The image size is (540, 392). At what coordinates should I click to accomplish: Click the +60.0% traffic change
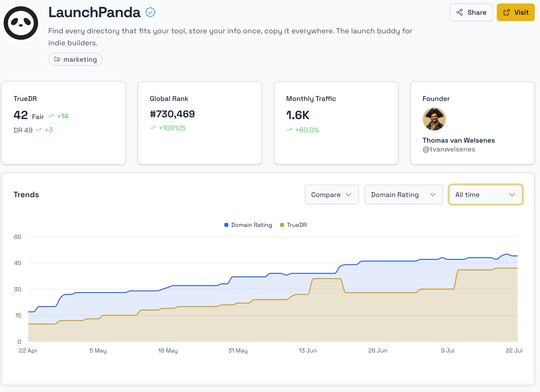pyautogui.click(x=307, y=130)
